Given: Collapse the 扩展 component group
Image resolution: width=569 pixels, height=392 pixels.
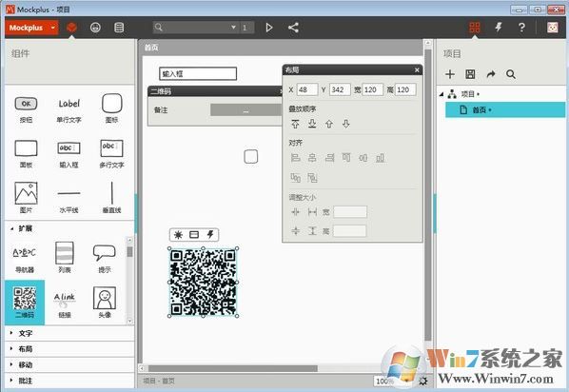Looking at the screenshot, I should click(x=12, y=228).
